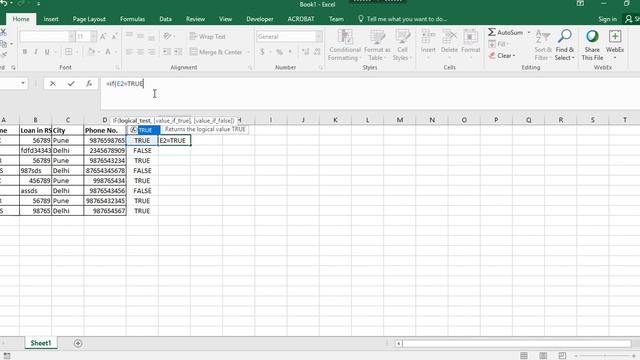Screen dimensions: 640x360
Task: Open Formulas ribbon tab
Action: (x=132, y=19)
